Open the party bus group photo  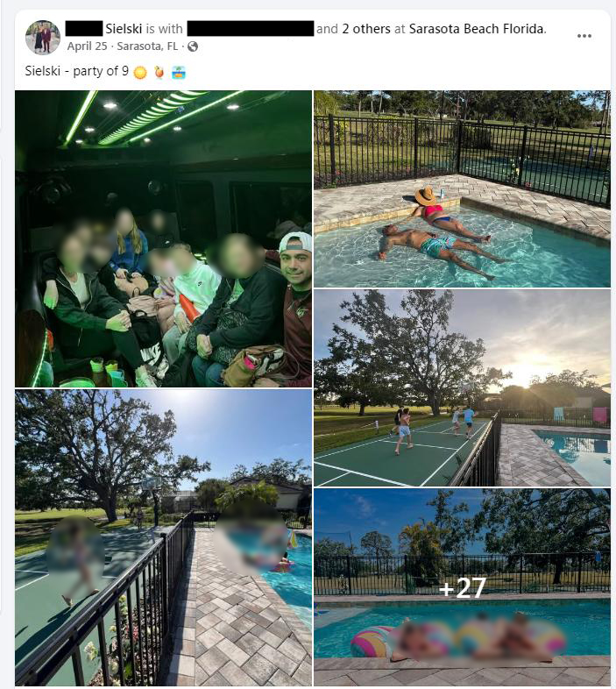click(164, 238)
